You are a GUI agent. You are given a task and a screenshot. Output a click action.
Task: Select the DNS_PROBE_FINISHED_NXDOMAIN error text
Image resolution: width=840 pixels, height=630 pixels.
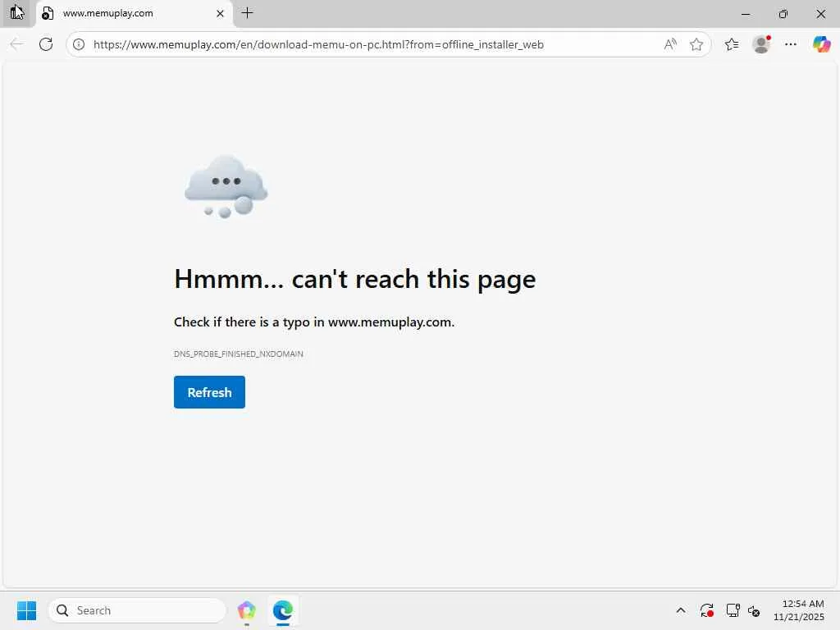tap(239, 354)
